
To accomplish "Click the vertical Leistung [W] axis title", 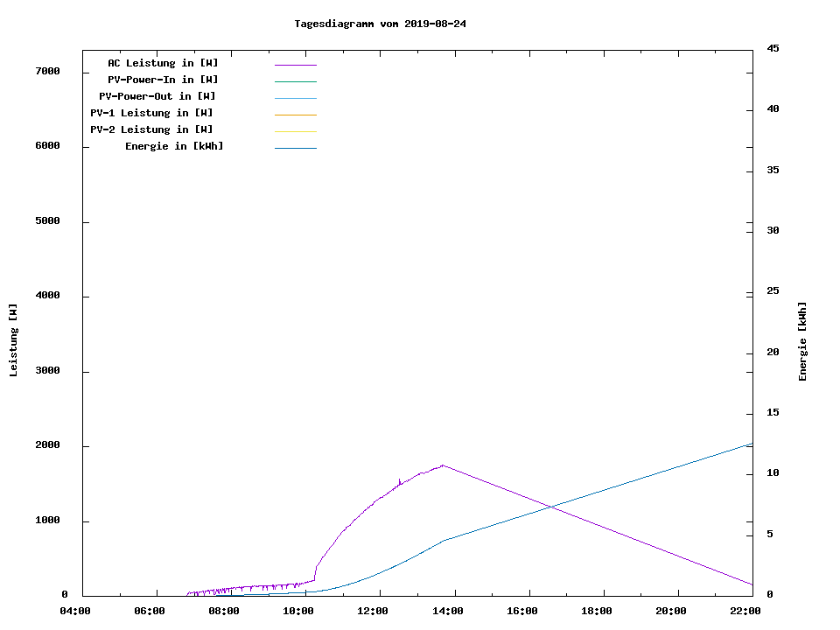I will click(13, 340).
